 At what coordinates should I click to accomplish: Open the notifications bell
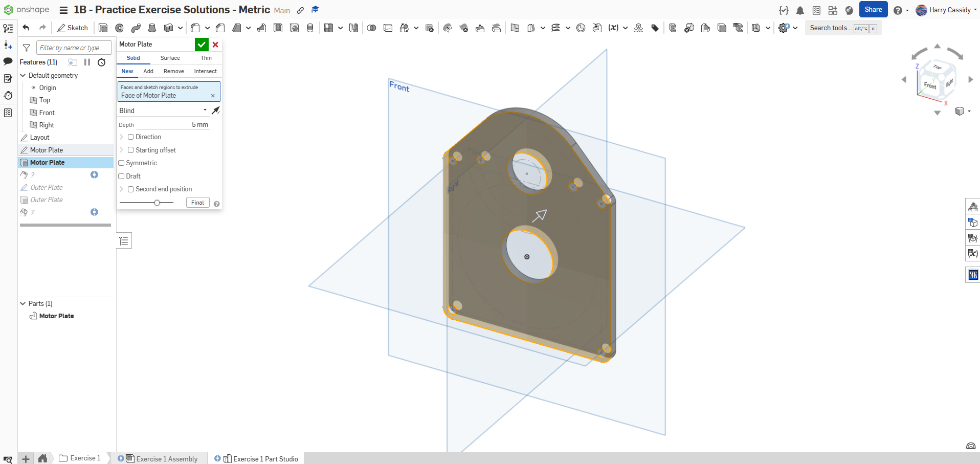[x=800, y=10]
